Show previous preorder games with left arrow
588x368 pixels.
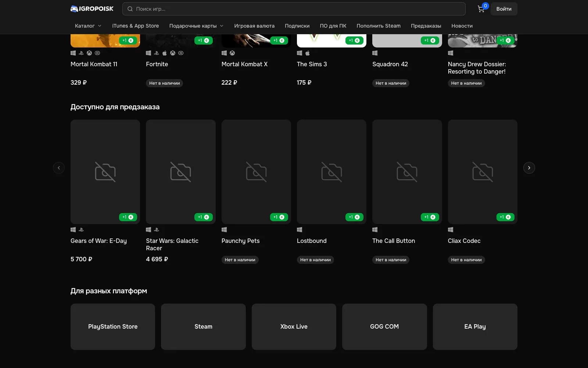point(59,168)
